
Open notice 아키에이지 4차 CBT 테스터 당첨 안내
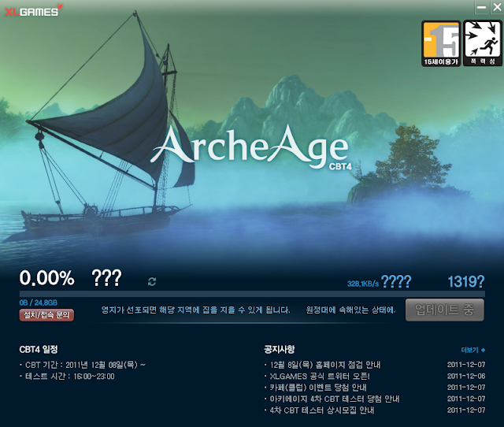point(334,399)
